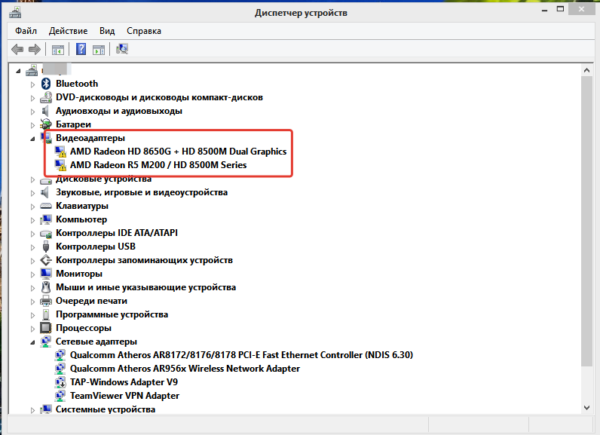The height and width of the screenshot is (435, 600).
Task: Click the Мониторы monitor icon
Action: coord(46,274)
